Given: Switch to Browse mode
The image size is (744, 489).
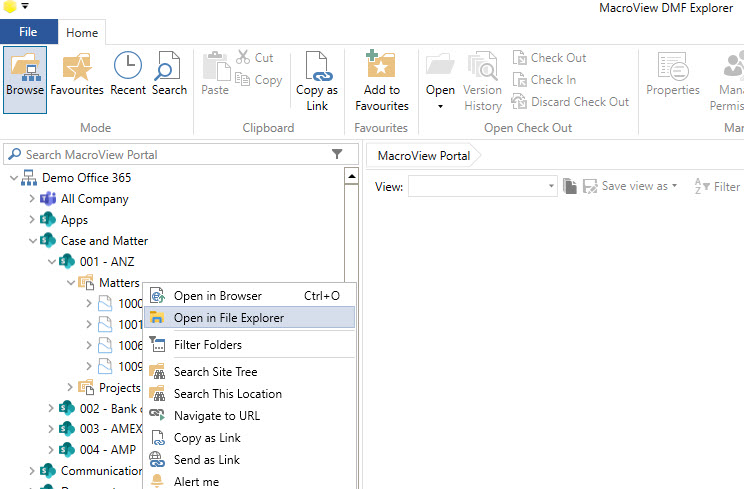Looking at the screenshot, I should tap(25, 80).
